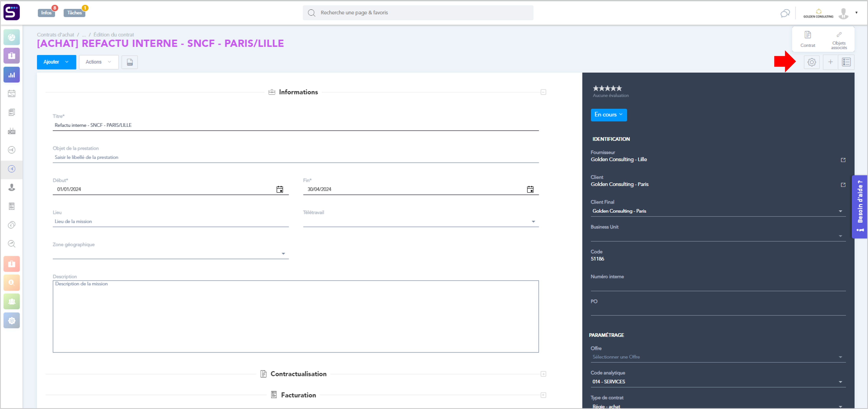Open the Tâches button
Viewport: 868px width, 409px height.
point(74,12)
